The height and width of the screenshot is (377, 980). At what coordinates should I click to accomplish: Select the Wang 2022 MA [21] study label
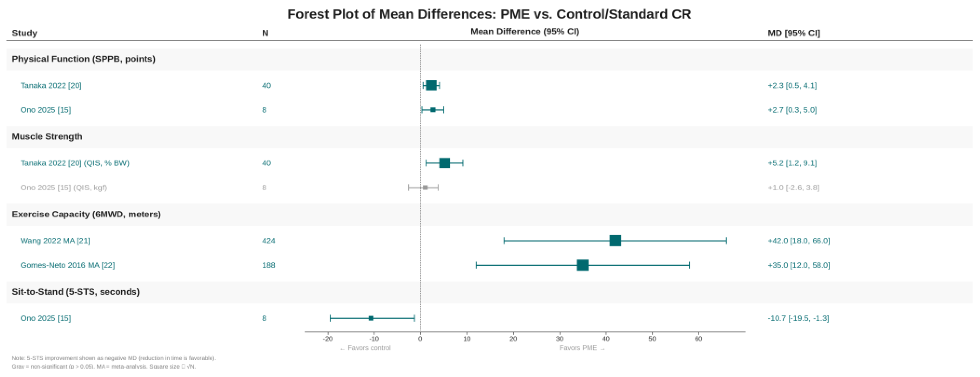55,240
